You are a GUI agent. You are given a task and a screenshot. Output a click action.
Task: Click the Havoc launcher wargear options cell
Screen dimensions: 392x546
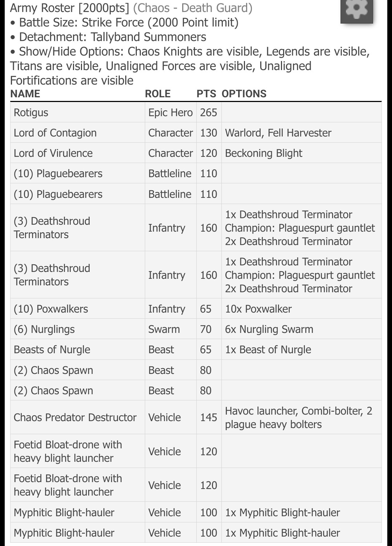coord(298,417)
